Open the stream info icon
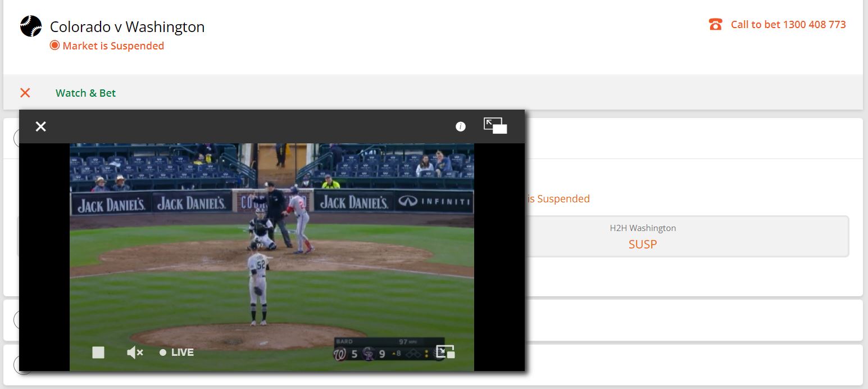Screen dimensions: 868x389 (461, 126)
